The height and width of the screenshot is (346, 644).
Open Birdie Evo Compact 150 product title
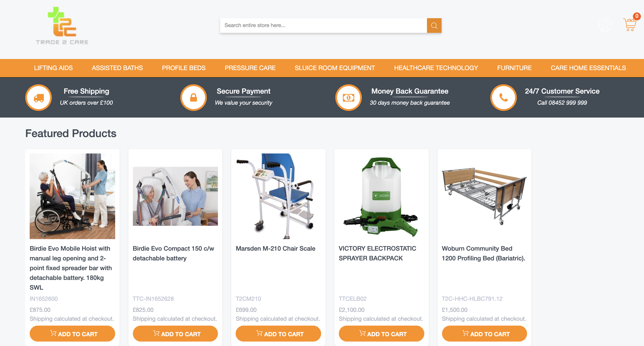[173, 253]
